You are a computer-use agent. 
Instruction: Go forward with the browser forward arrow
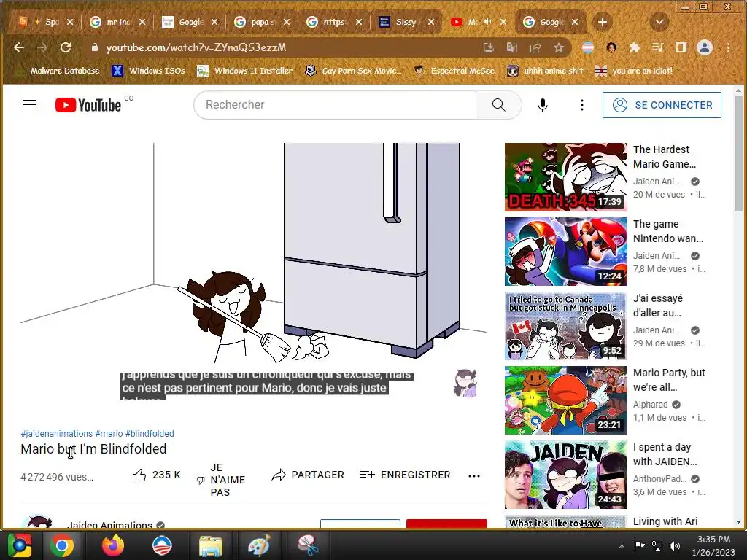coord(42,47)
